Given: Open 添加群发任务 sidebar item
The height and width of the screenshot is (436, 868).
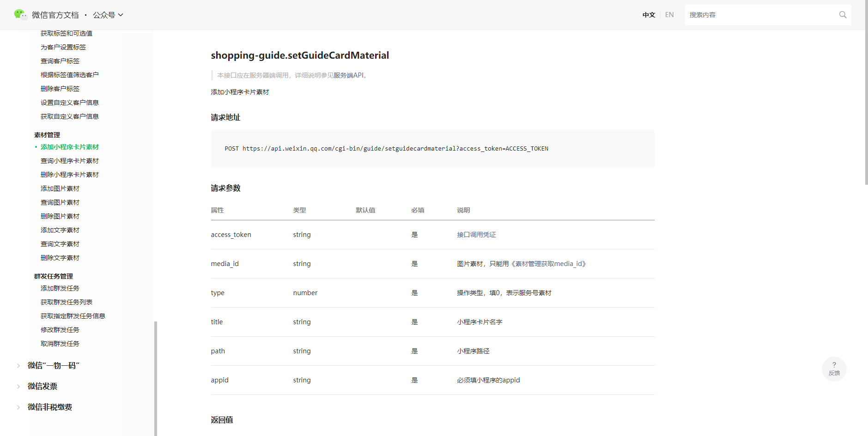Looking at the screenshot, I should [x=60, y=288].
